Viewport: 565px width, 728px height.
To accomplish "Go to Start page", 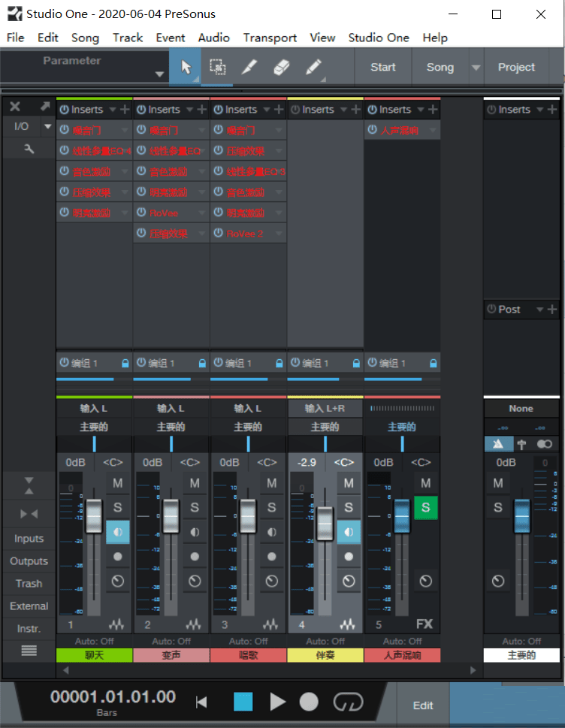I will click(383, 68).
